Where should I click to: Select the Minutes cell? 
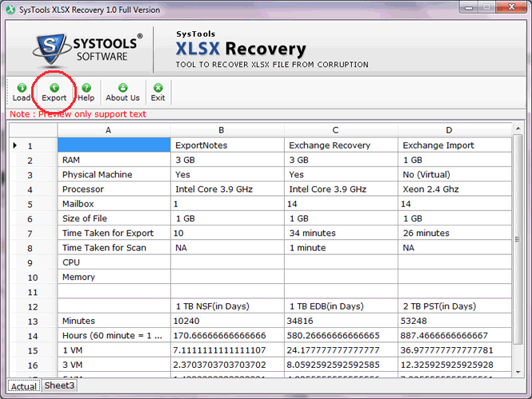tap(114, 321)
